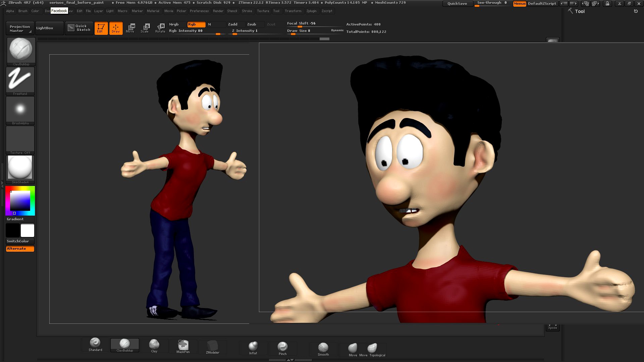Toggle the Alternate color button
The image size is (644, 362).
tap(20, 249)
